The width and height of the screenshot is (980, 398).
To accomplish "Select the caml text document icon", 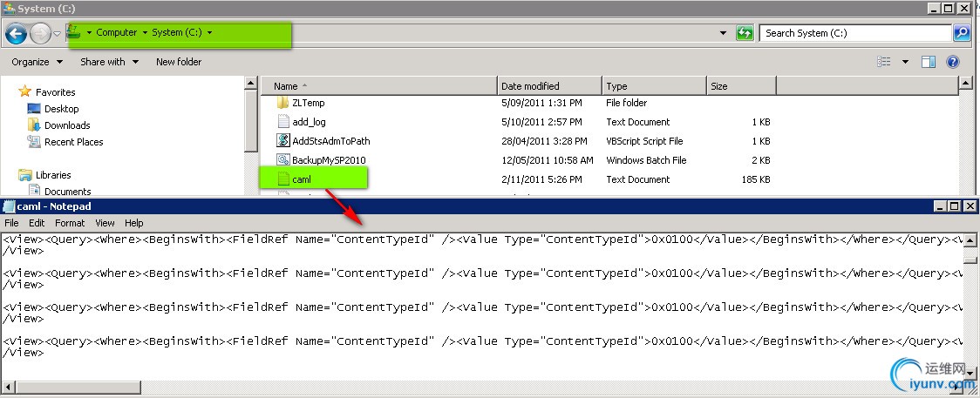I will tap(283, 179).
